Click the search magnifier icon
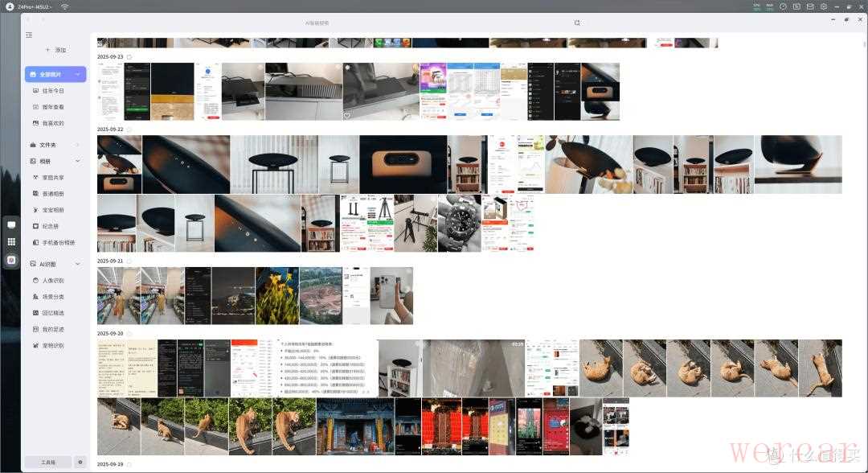The width and height of the screenshot is (868, 473). pyautogui.click(x=576, y=23)
